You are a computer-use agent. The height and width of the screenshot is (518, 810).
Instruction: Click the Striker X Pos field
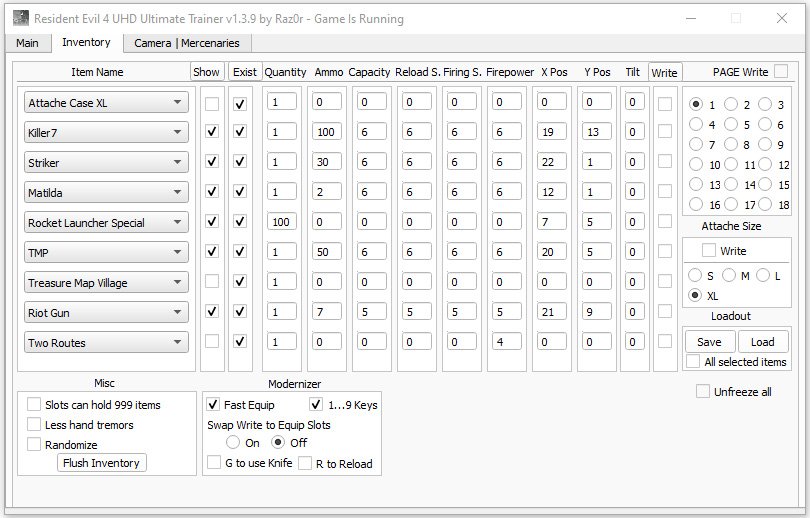pos(552,162)
